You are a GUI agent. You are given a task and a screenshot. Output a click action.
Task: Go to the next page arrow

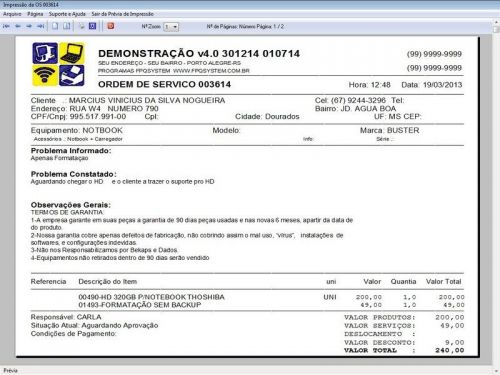(x=29, y=26)
